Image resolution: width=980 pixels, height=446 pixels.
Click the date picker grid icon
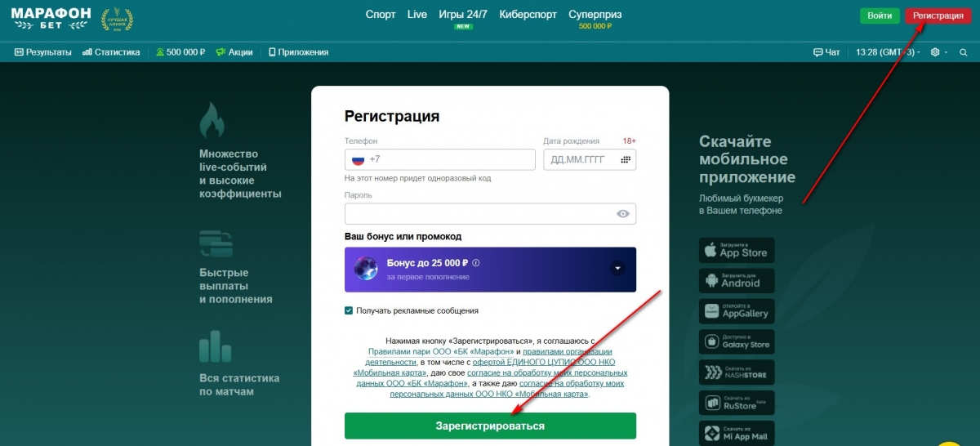pos(626,159)
